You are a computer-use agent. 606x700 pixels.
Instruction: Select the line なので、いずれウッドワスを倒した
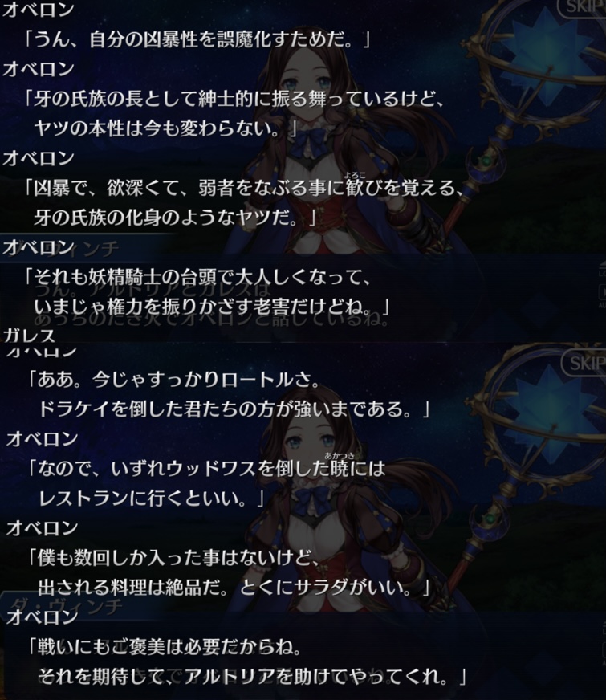206,468
